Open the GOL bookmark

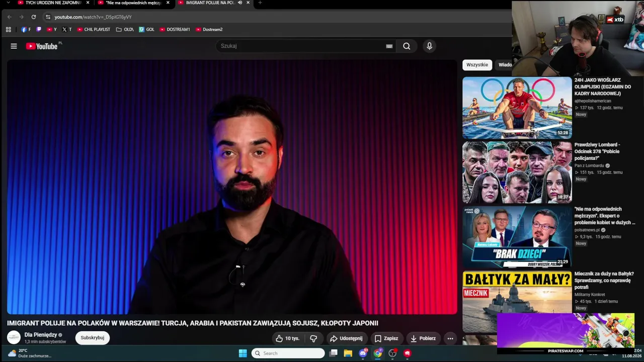tap(146, 30)
